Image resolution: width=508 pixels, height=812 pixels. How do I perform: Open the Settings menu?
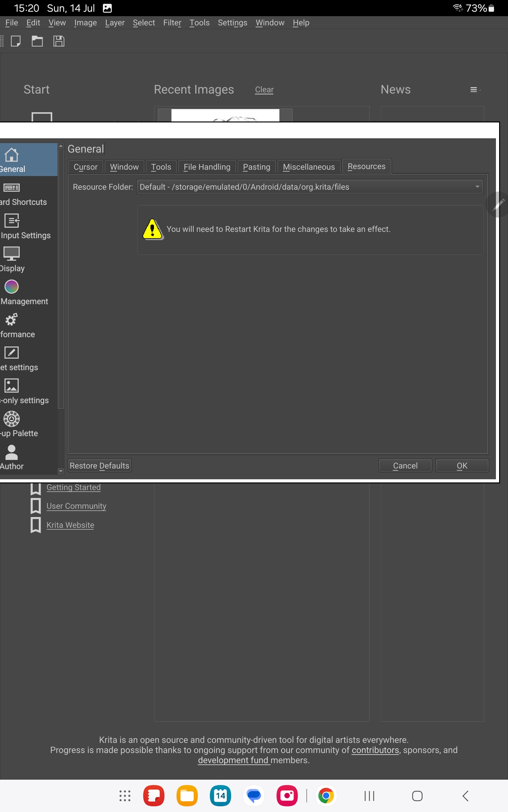click(x=232, y=23)
